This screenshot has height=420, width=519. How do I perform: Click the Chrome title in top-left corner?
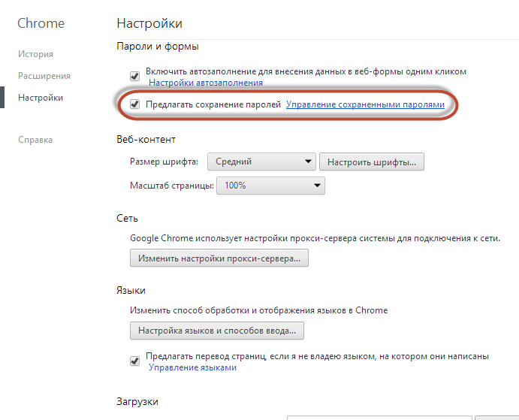41,23
